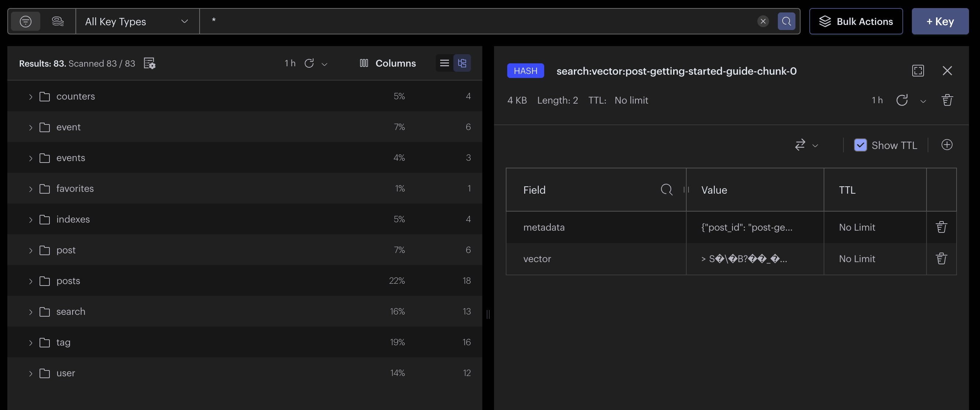Delete the metadata field
Image resolution: width=980 pixels, height=410 pixels.
coord(941,227)
